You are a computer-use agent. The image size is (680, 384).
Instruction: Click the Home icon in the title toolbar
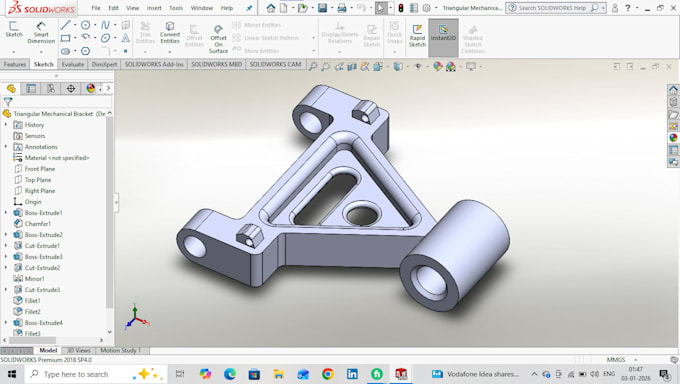[271, 8]
